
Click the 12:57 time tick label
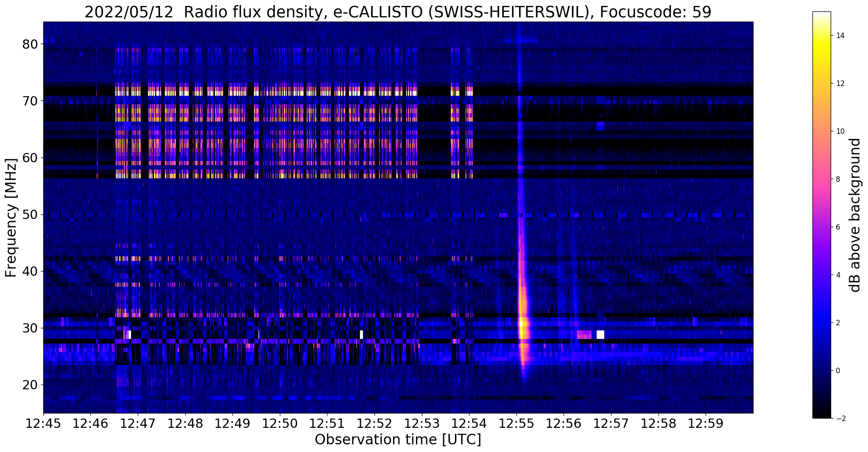pyautogui.click(x=611, y=424)
